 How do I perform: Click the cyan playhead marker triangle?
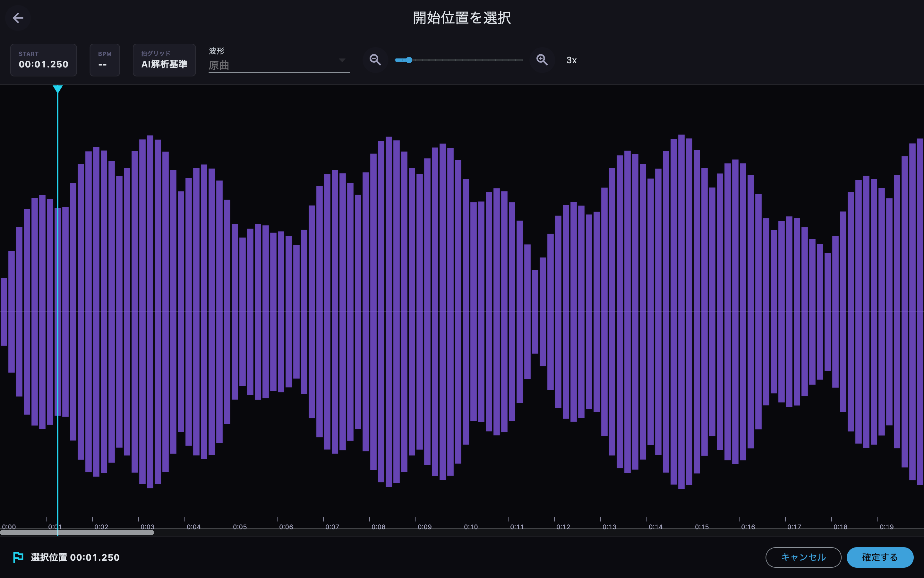click(58, 90)
